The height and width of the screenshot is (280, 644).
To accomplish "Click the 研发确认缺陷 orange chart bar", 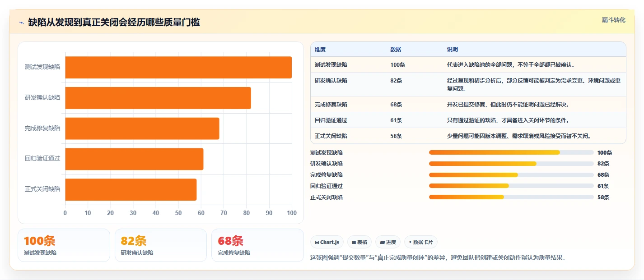I will (x=158, y=98).
